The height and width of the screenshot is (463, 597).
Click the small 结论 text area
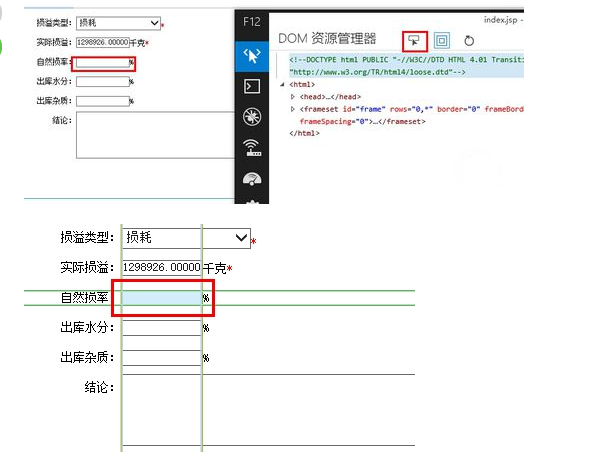click(155, 135)
